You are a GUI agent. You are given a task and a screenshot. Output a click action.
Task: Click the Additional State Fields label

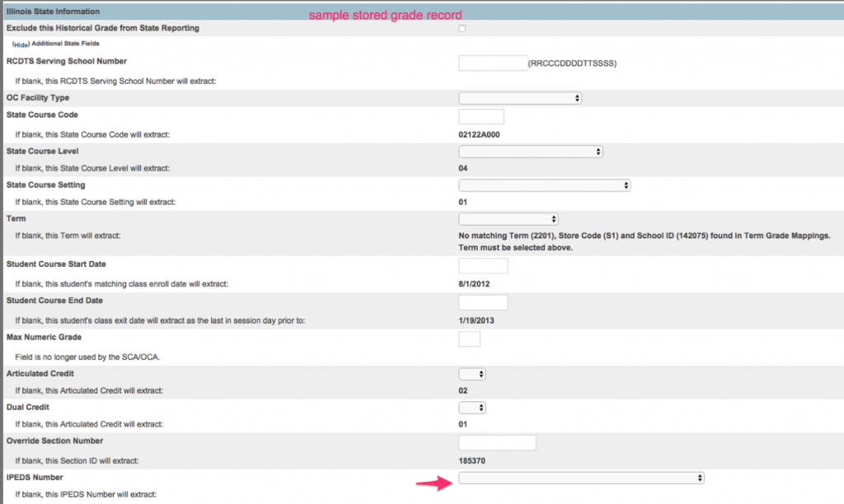(65, 44)
